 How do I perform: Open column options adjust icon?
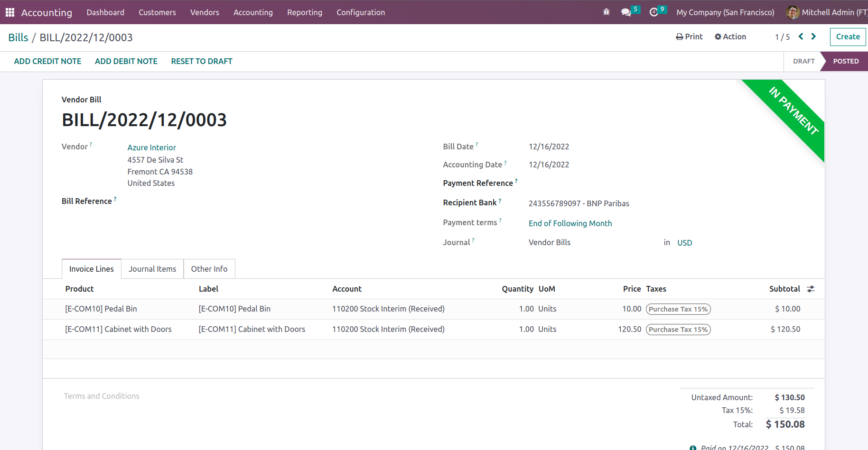(x=811, y=289)
